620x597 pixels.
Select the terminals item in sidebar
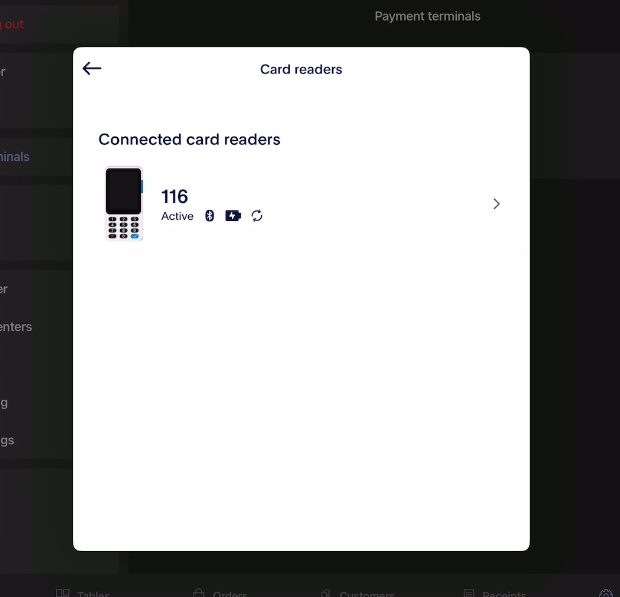coord(15,157)
